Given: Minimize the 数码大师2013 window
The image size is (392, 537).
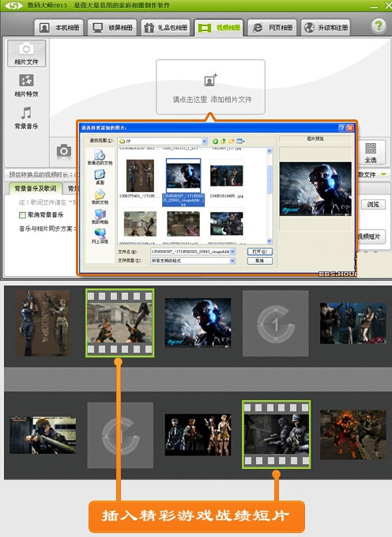Looking at the screenshot, I should 374,7.
